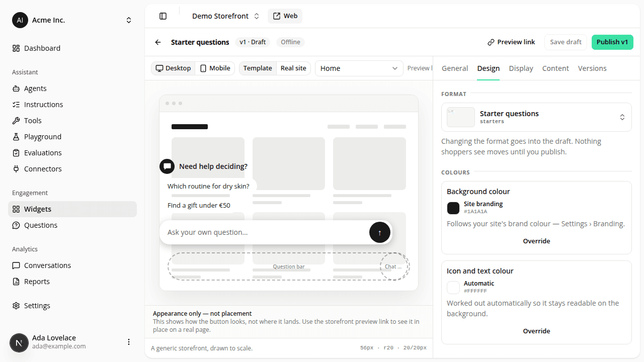Screen dimensions: 644x362
Task: Click the Connectors plug icon
Action: [x=16, y=169]
